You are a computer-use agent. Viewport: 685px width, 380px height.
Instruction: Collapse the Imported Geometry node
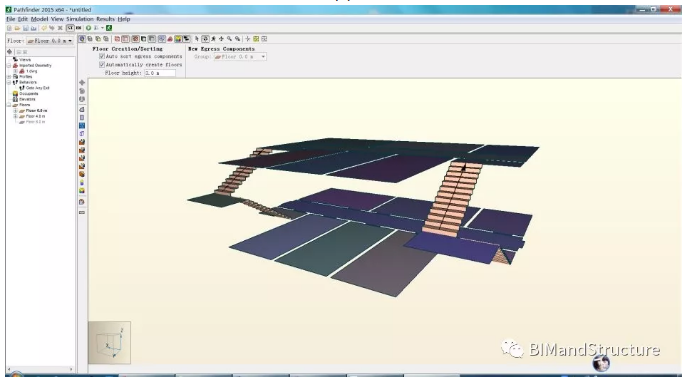pyautogui.click(x=9, y=66)
